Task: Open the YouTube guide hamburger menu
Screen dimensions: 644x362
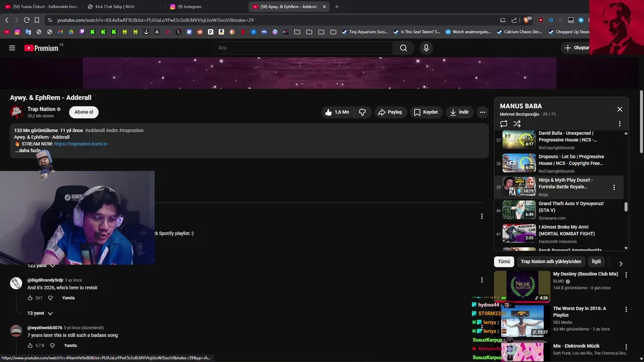Action: point(12,48)
